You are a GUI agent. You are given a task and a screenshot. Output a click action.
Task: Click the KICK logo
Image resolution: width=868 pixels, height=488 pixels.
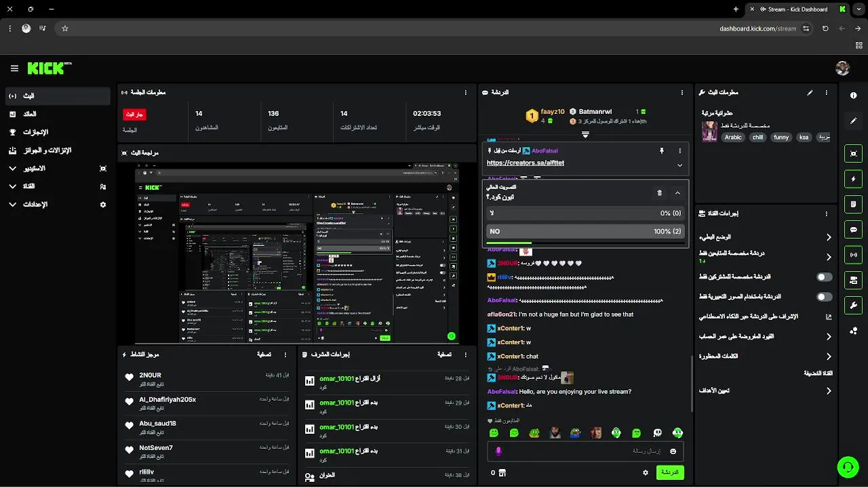pyautogui.click(x=49, y=68)
